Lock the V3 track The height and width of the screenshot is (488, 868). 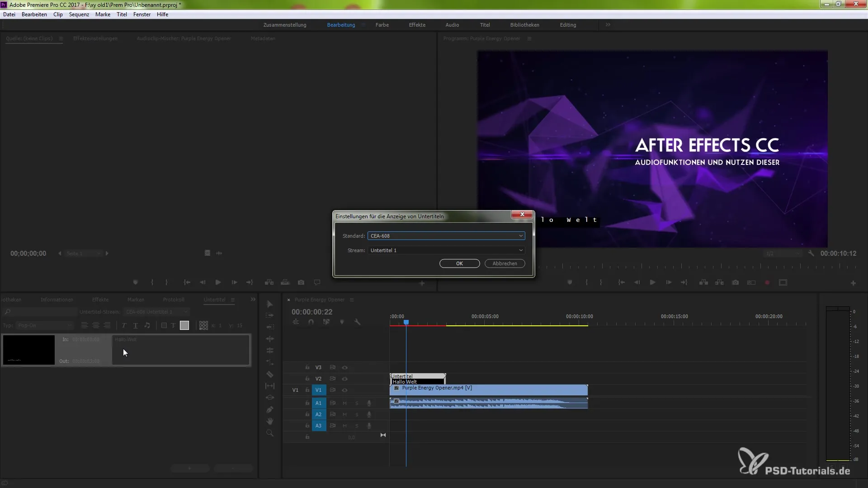307,368
